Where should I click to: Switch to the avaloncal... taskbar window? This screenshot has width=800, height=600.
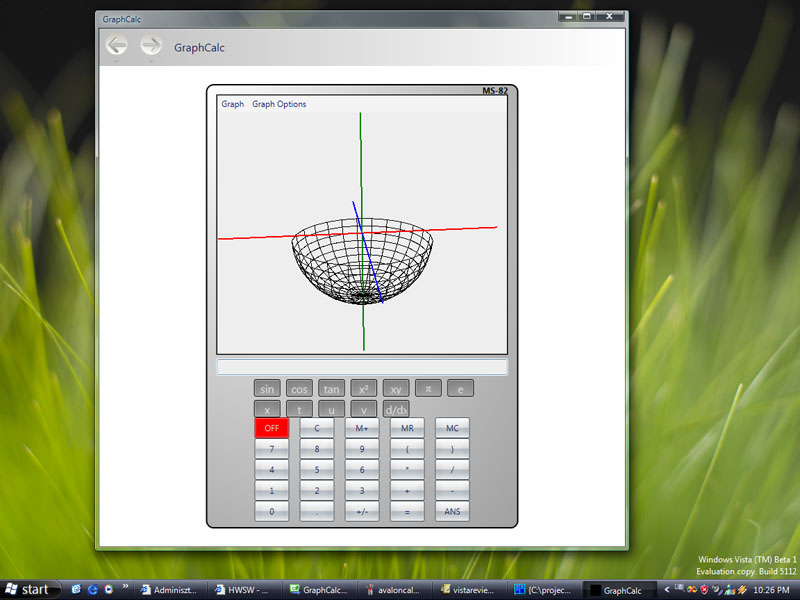click(393, 590)
